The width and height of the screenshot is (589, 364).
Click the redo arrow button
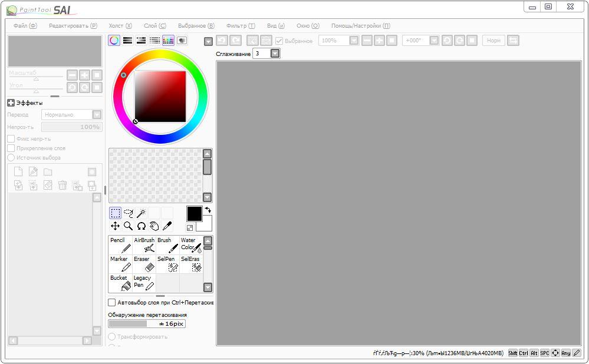coord(235,41)
